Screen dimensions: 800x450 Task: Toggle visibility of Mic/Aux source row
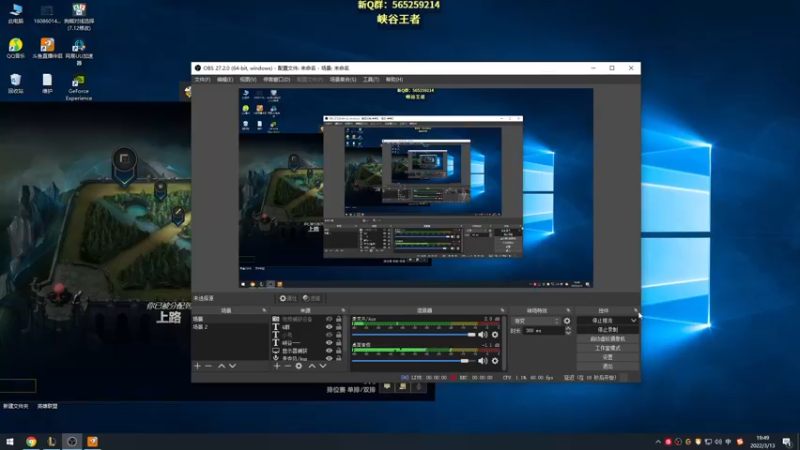(x=329, y=358)
